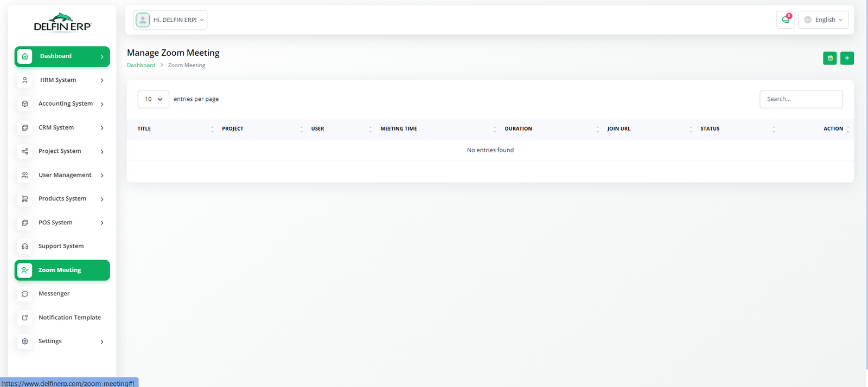Select Notification Template in the sidebar
This screenshot has height=387, width=868.
(x=69, y=318)
